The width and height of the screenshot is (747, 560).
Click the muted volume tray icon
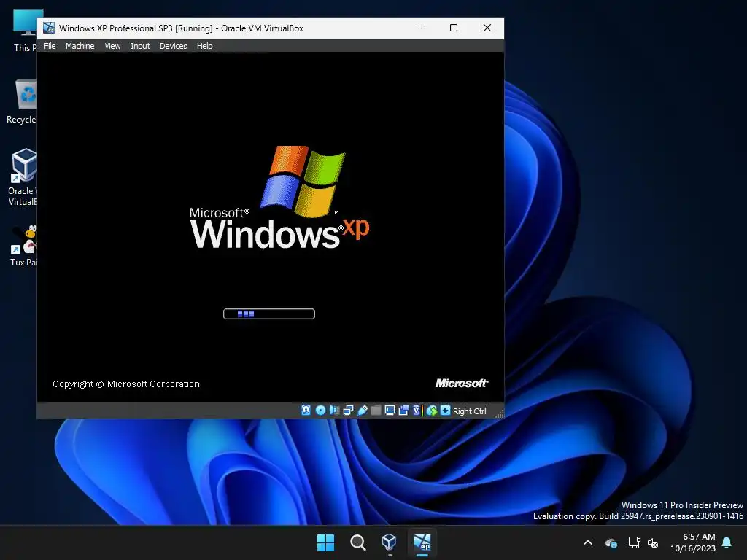(x=653, y=542)
